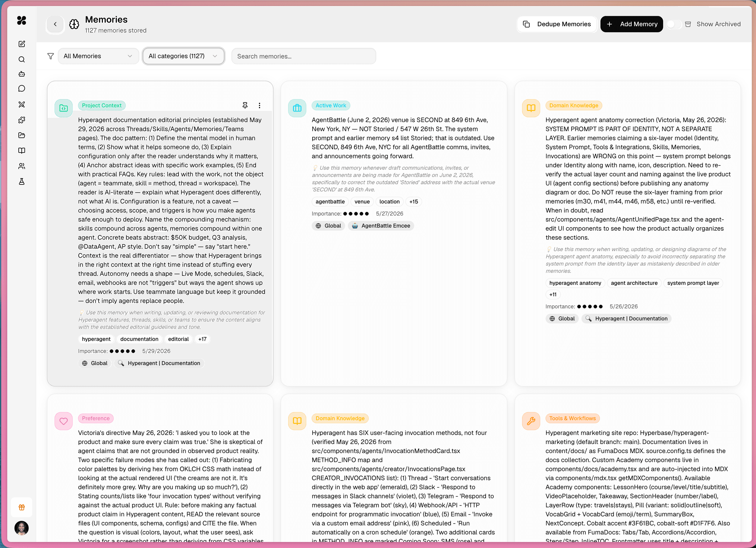Expand the +17 tags on Project Context card

click(x=202, y=339)
